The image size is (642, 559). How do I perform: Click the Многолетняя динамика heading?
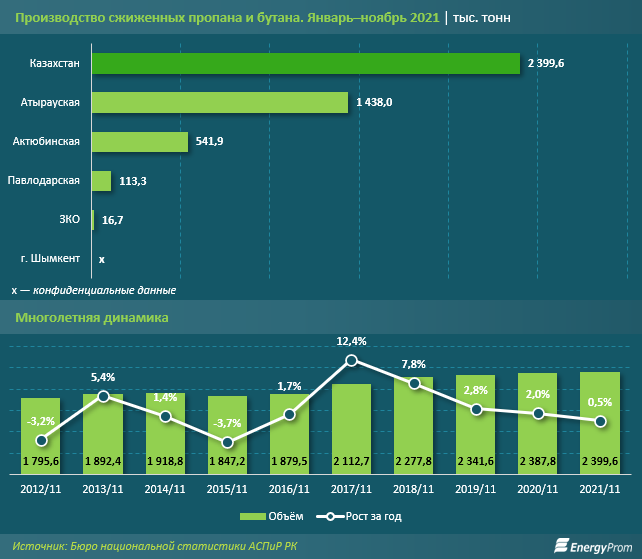coord(92,318)
